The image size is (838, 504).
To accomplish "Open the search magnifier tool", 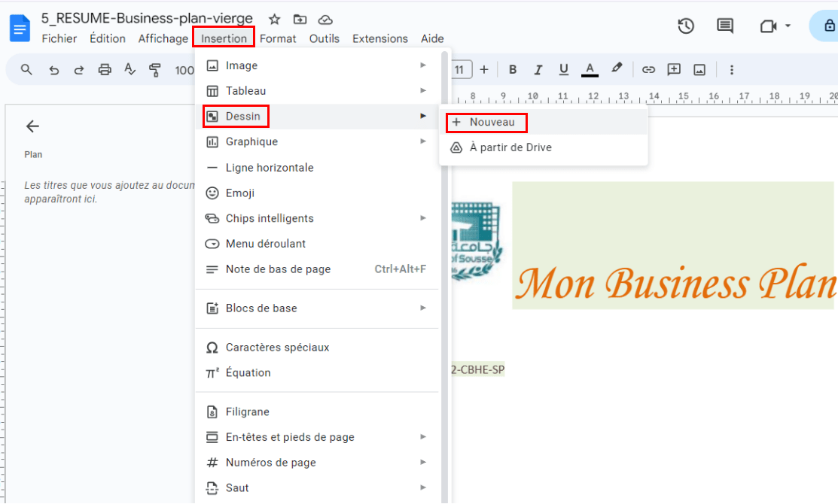I will coord(26,69).
